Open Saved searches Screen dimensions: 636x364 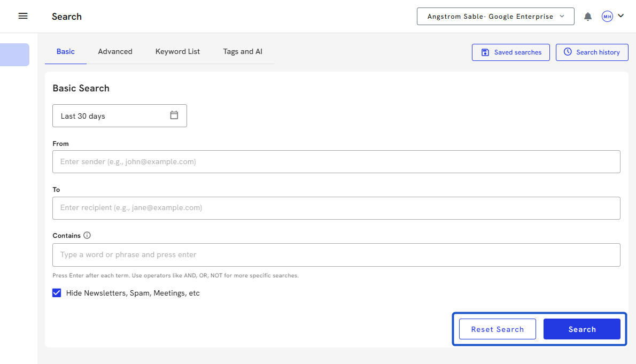click(510, 52)
